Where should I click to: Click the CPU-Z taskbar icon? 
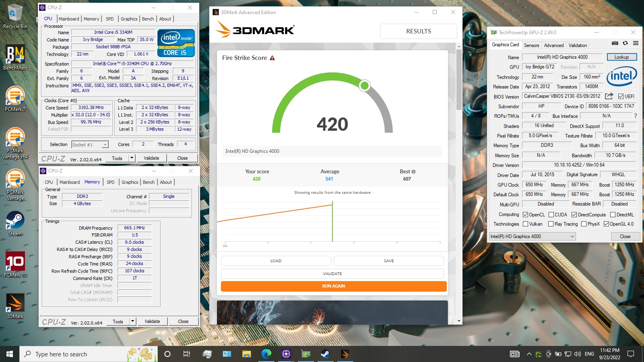286,354
